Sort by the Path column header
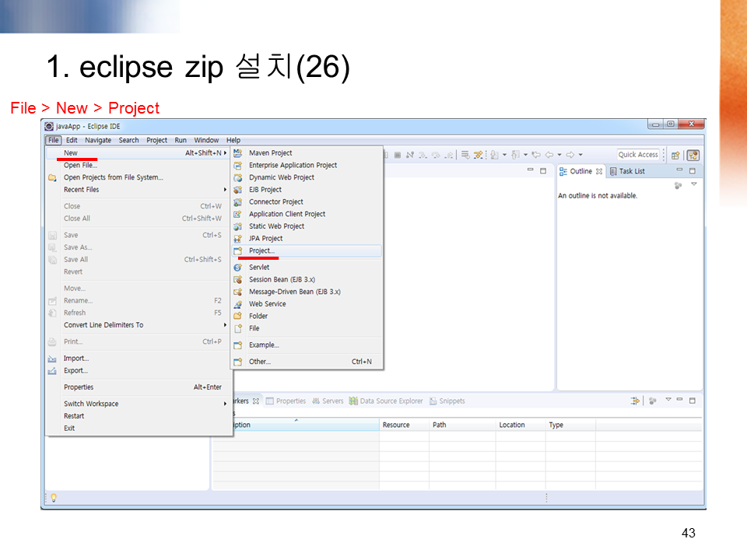The height and width of the screenshot is (560, 747). pos(462,425)
